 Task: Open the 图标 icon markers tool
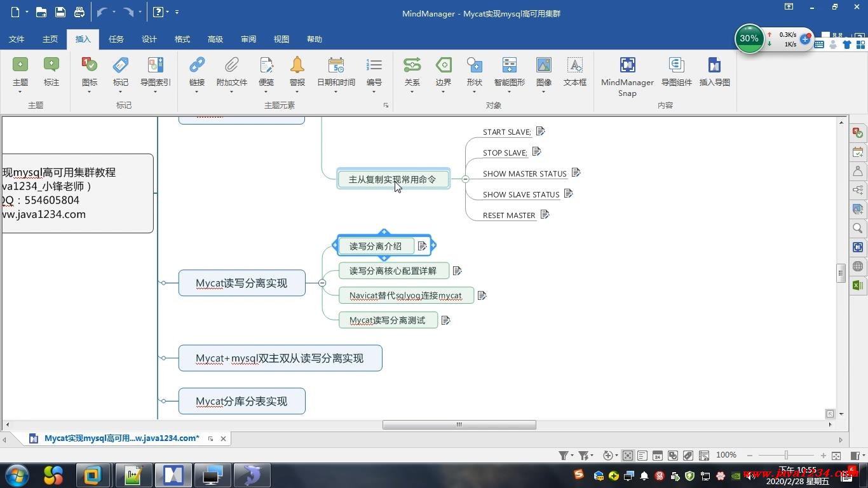click(90, 65)
